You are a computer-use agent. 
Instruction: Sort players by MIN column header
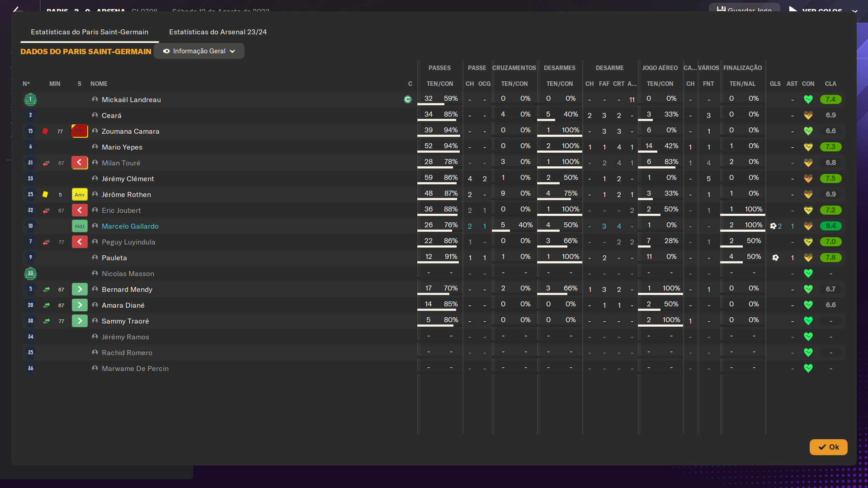tap(55, 84)
